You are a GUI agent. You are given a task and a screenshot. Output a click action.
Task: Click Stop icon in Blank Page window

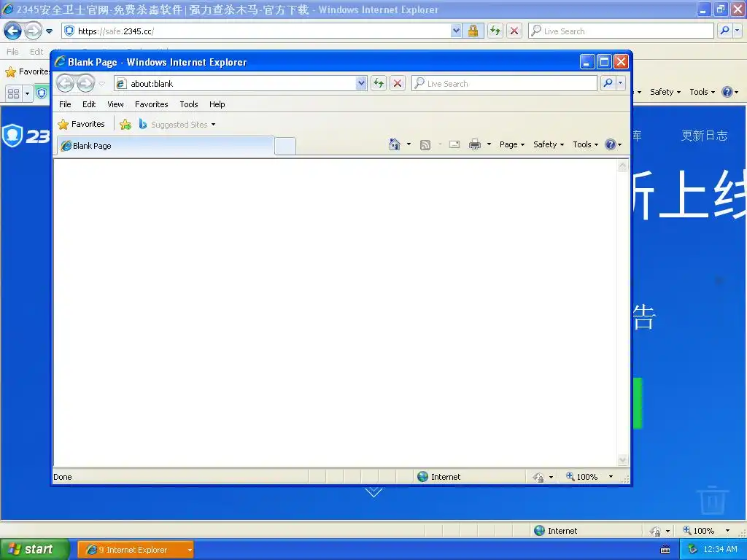pyautogui.click(x=398, y=84)
